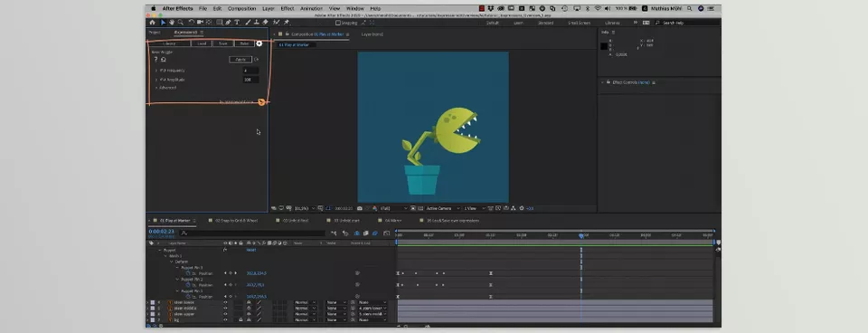Select the Brush tool
This screenshot has height=333, width=868.
(x=248, y=22)
